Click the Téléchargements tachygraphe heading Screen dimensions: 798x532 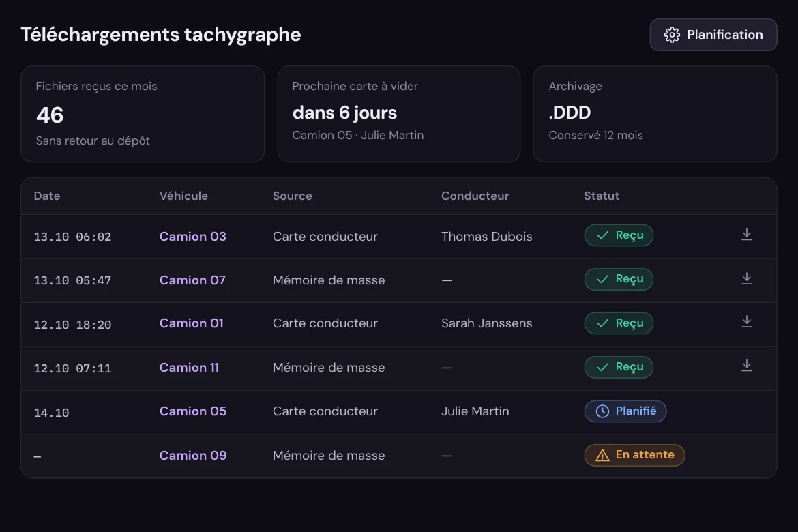[161, 35]
